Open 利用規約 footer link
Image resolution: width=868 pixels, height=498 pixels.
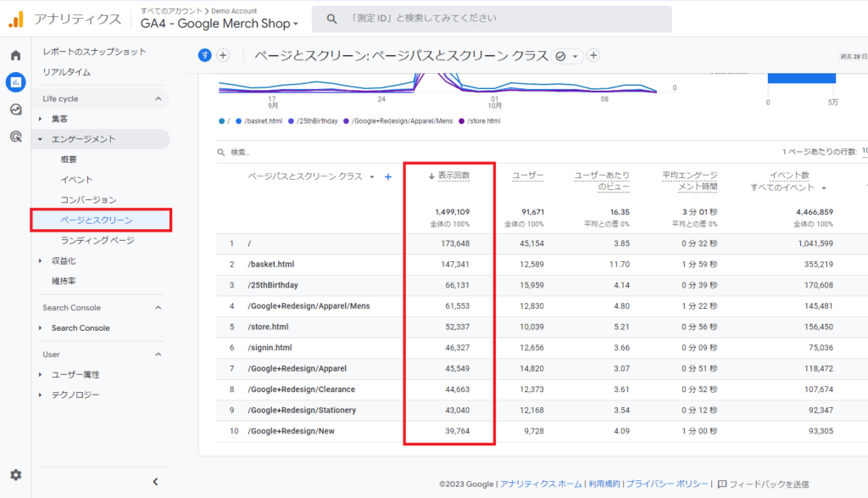click(604, 484)
